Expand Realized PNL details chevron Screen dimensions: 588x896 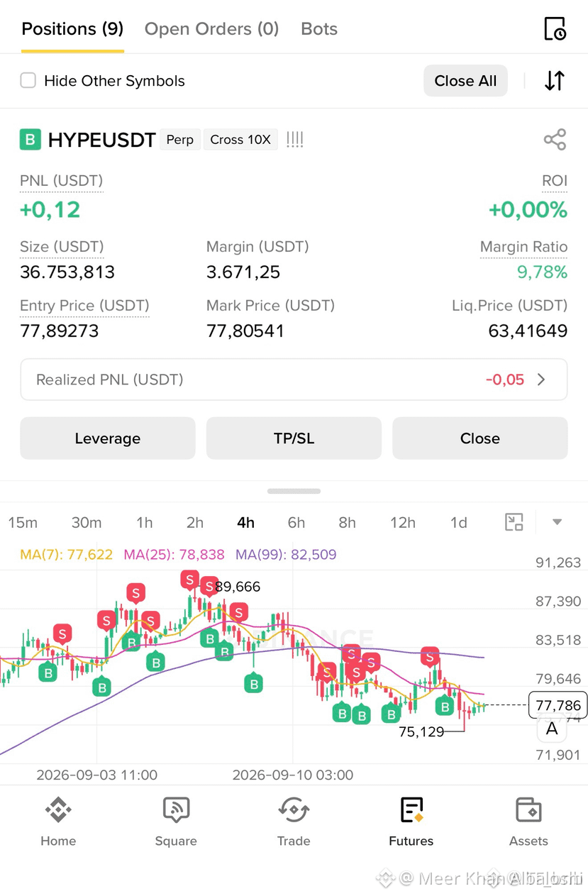point(541,380)
